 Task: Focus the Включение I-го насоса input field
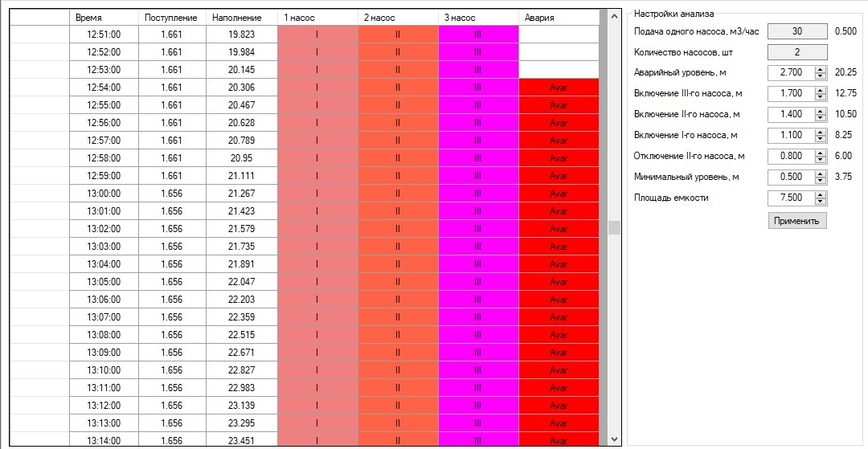pos(791,136)
